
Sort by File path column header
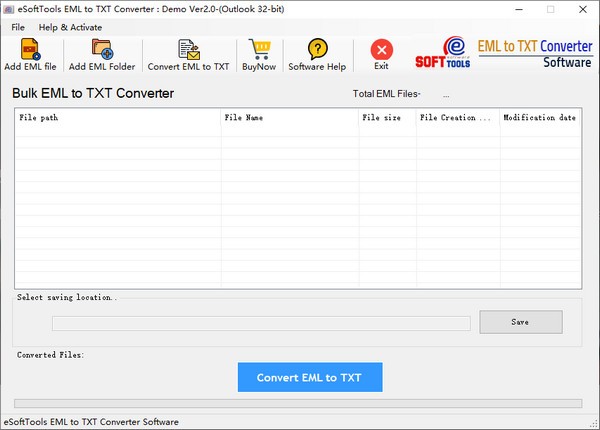coord(118,118)
